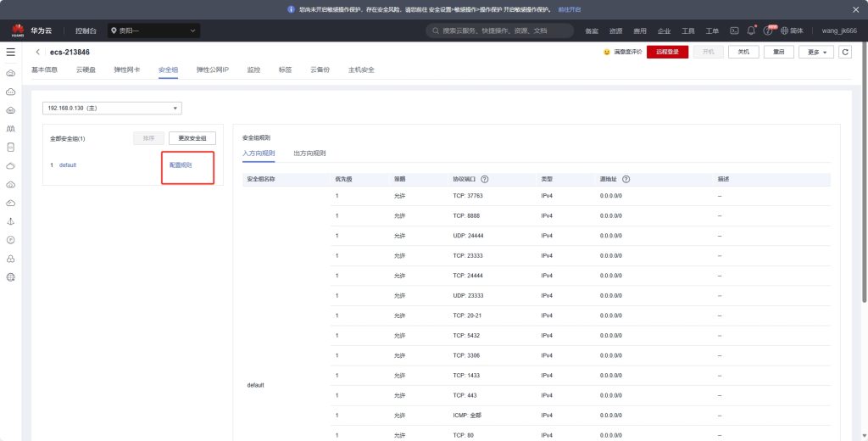Click the help icon next to 源地址
Viewport: 868px width, 441px height.
point(626,180)
